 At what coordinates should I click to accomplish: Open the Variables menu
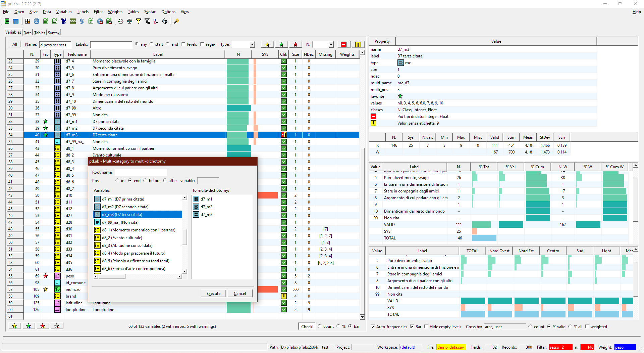point(64,12)
